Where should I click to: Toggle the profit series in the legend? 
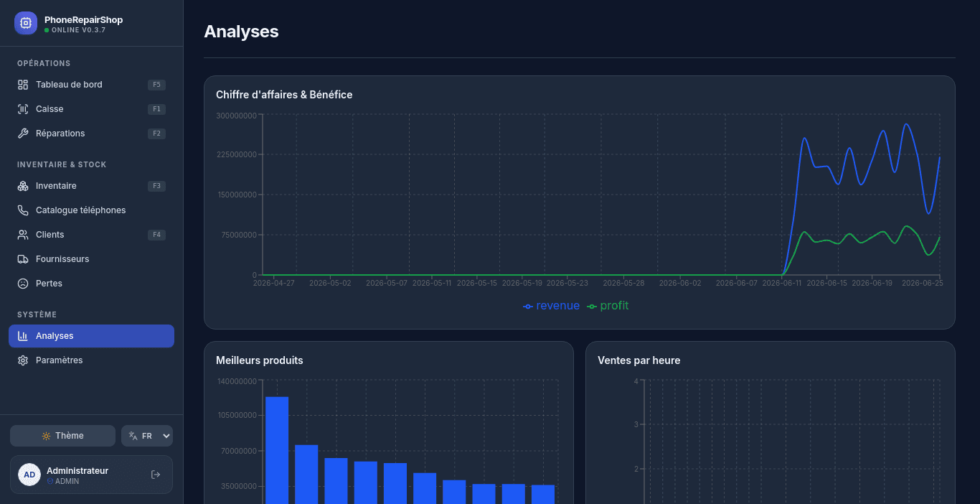pos(608,306)
